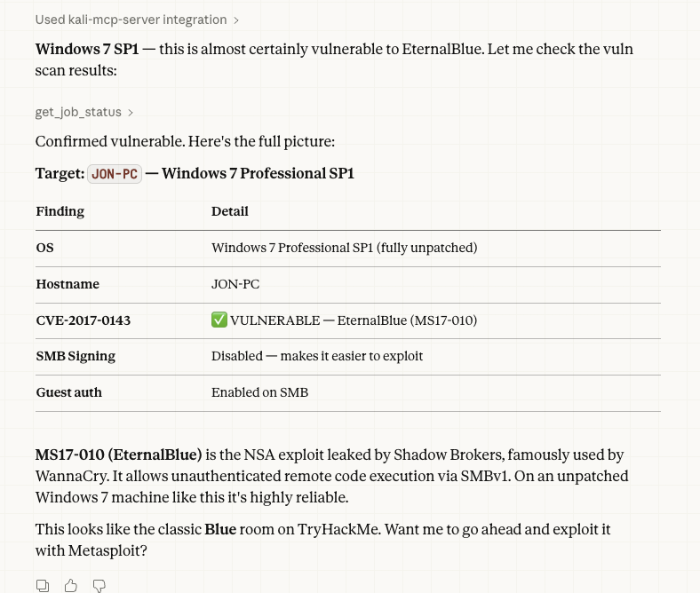Click the Guest auth row label

pos(68,392)
